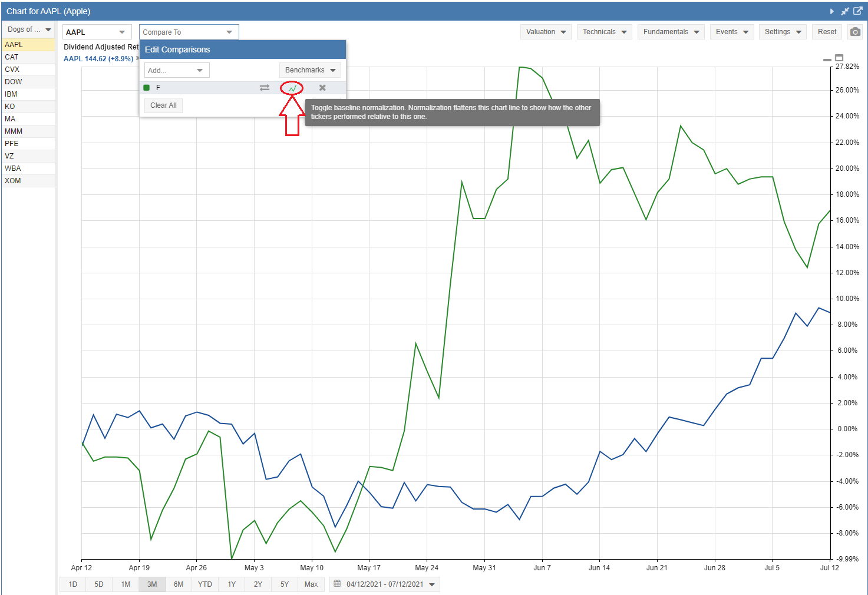Screen dimensions: 868x595
Task: Select WBA in the ticker list
Action: (28, 168)
